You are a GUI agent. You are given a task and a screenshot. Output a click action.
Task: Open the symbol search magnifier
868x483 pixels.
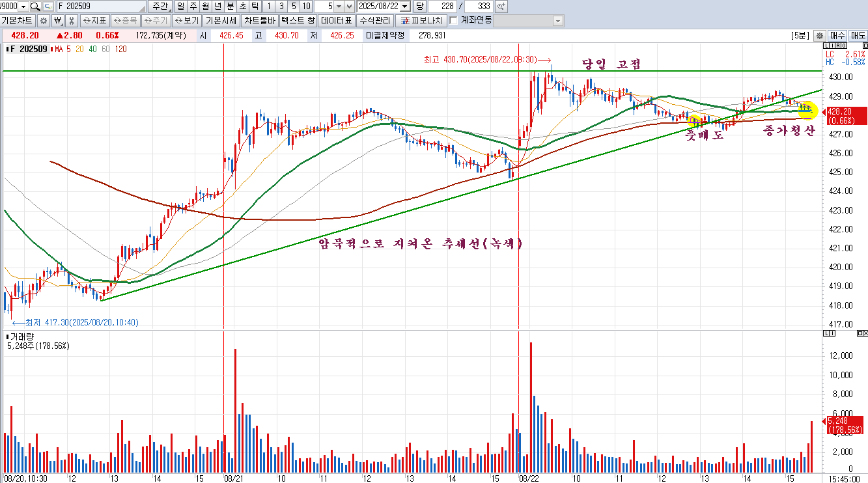coord(35,7)
